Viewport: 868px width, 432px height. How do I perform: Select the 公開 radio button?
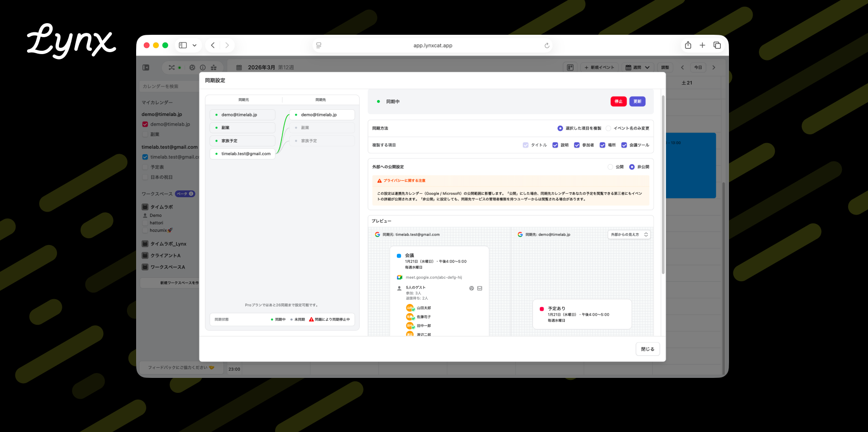(610, 167)
